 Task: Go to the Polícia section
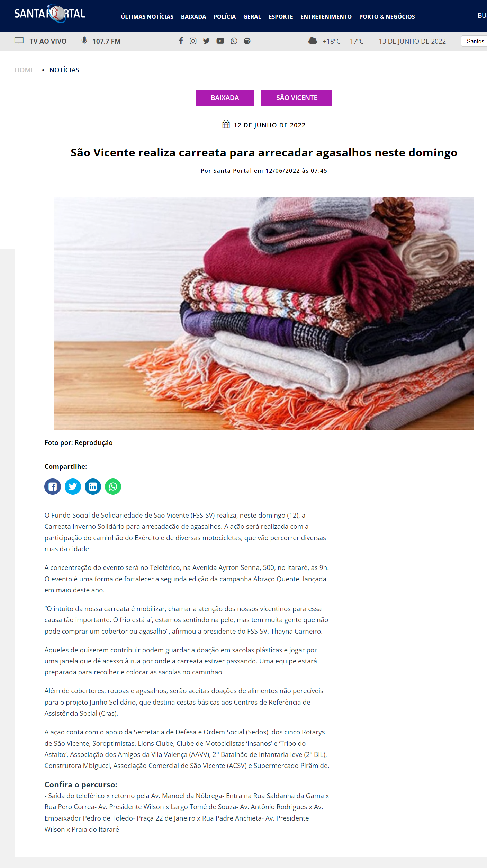point(225,17)
